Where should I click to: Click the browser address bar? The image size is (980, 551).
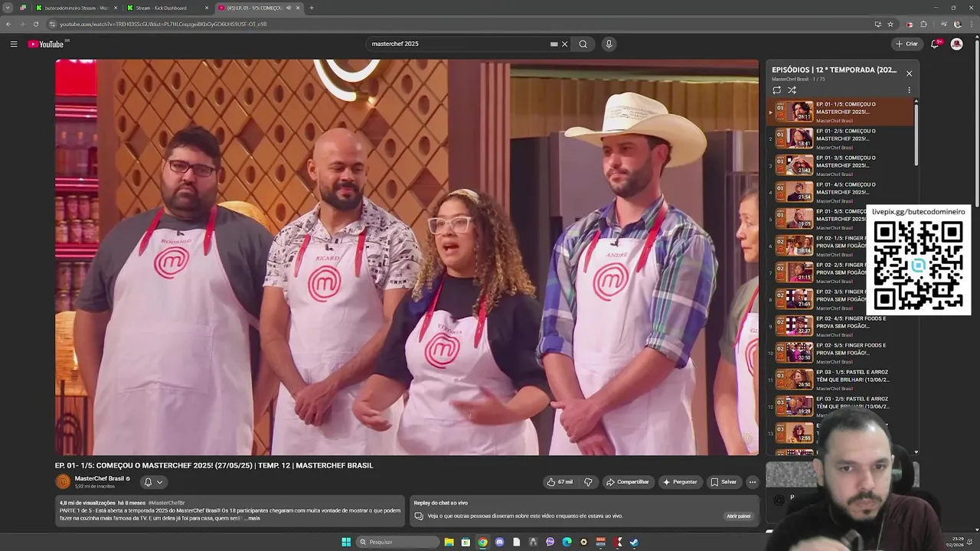click(x=459, y=24)
